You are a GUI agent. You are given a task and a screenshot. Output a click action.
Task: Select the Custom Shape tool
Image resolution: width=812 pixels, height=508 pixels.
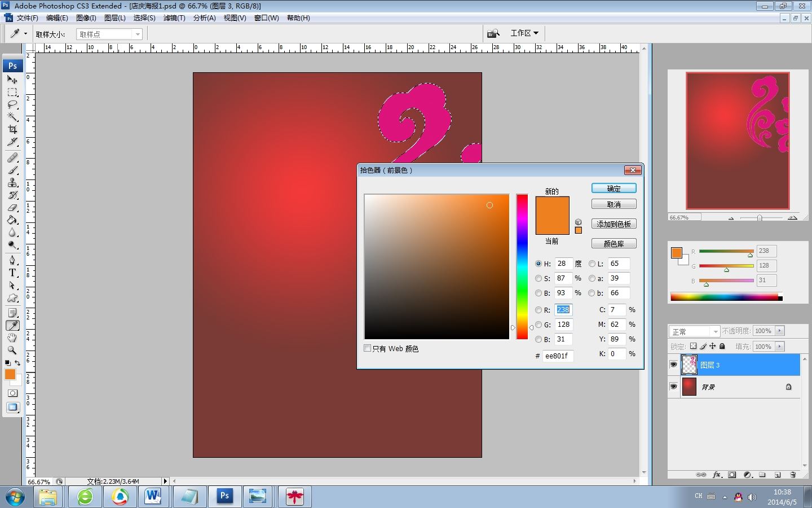click(12, 297)
